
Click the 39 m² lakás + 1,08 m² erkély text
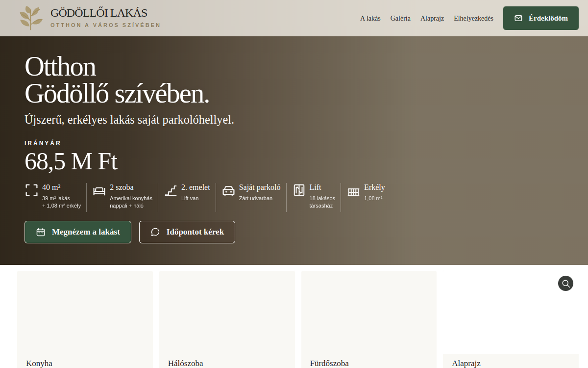point(61,202)
